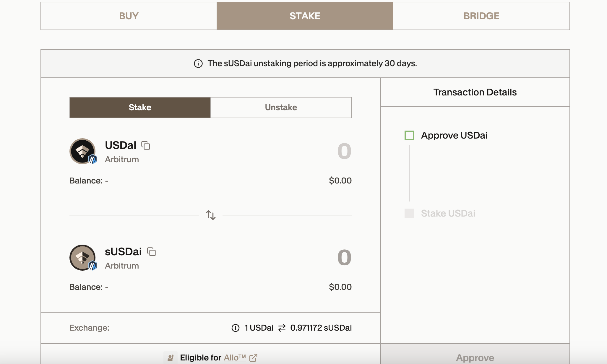Viewport: 607px width, 364px height.
Task: Switch to the Unstake toggle
Action: pos(281,108)
